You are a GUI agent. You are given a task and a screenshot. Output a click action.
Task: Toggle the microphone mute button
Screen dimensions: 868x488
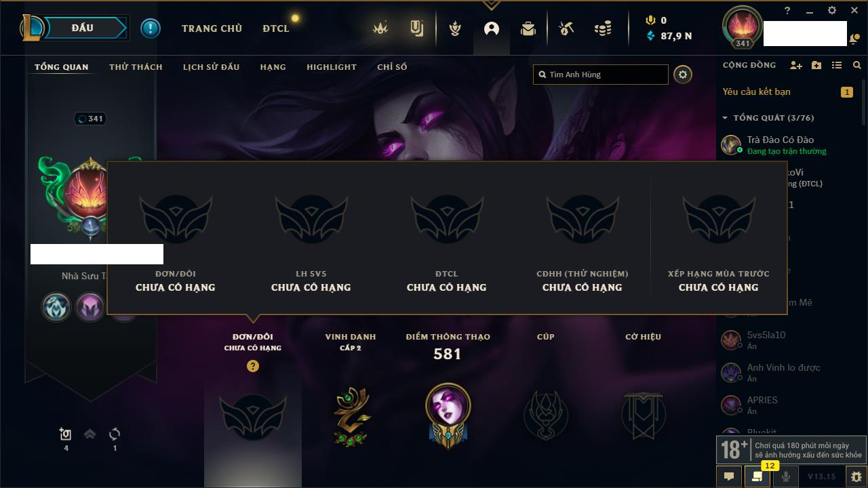785,476
